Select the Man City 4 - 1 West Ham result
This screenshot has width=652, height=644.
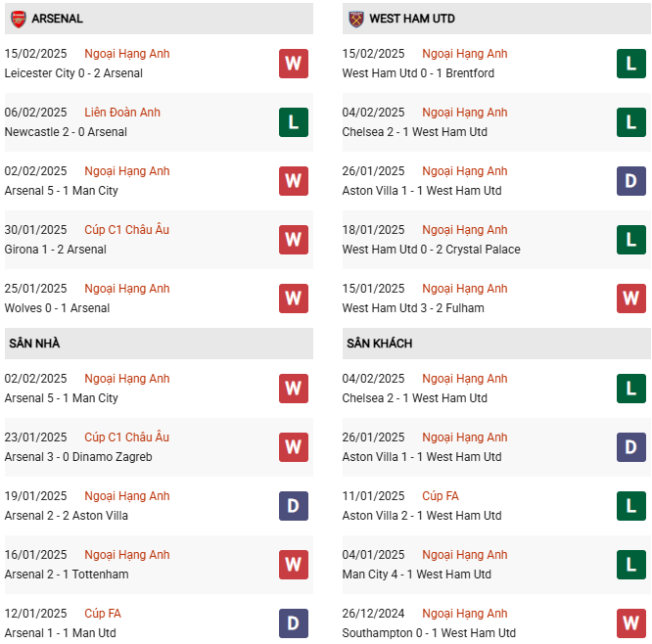(417, 575)
